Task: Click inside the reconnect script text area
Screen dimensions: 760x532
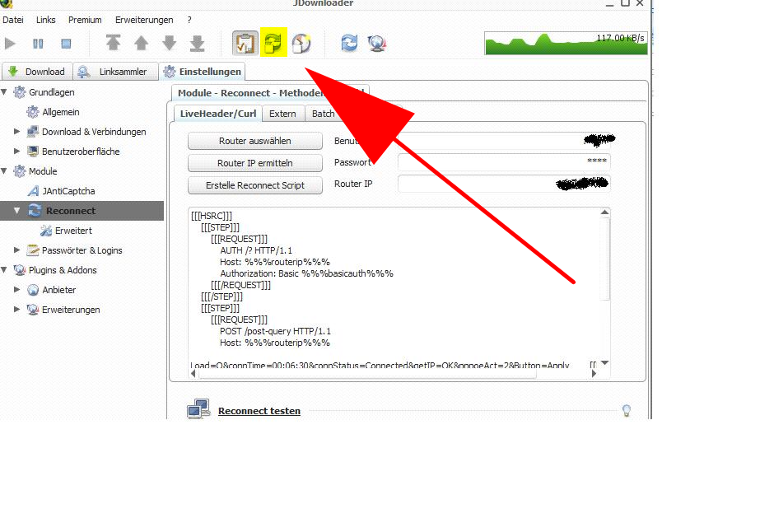Action: [394, 288]
